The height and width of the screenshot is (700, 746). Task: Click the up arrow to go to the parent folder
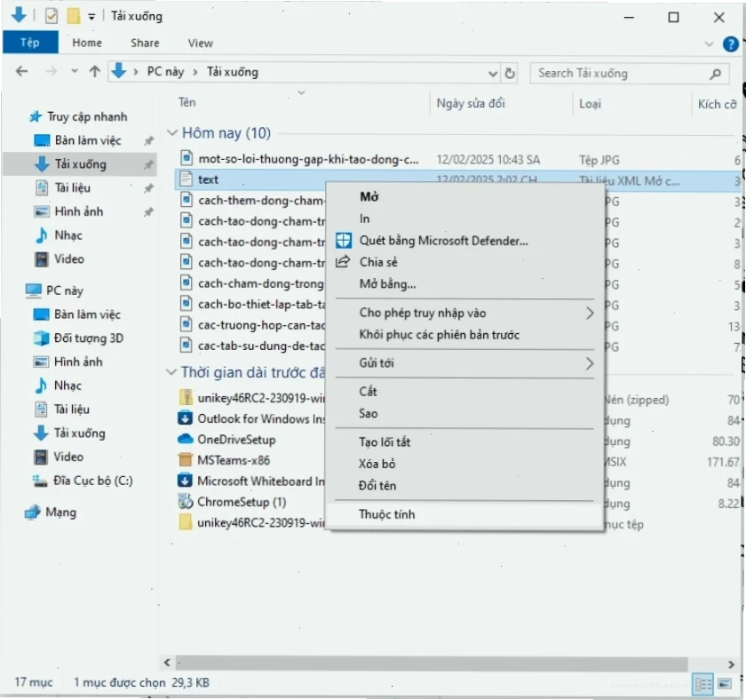click(x=95, y=72)
